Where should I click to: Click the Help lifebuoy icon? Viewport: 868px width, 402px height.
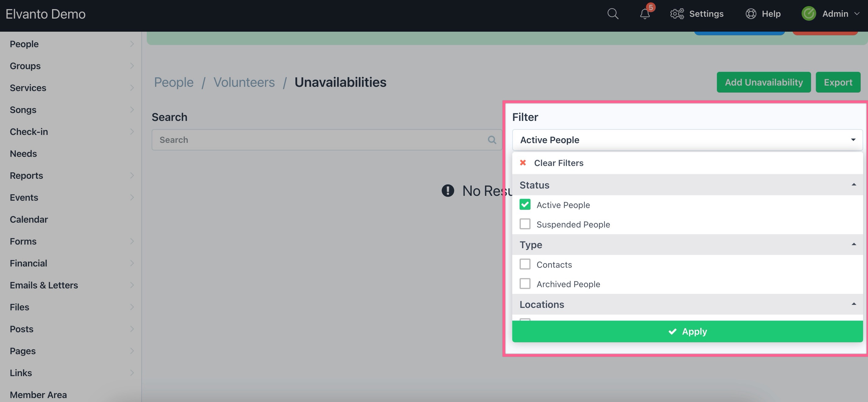(x=751, y=14)
